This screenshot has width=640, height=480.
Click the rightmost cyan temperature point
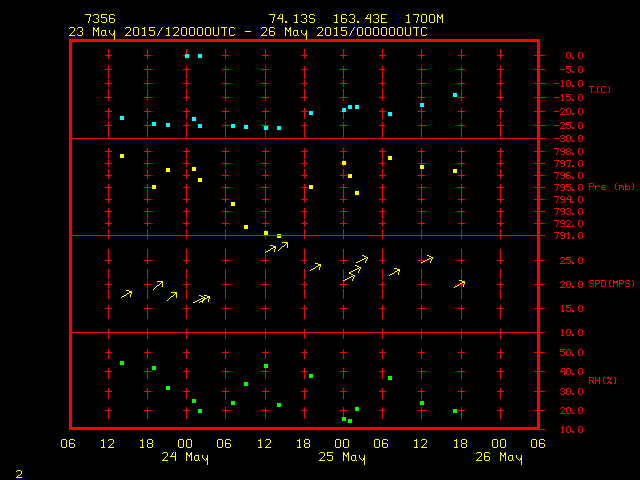pos(455,95)
